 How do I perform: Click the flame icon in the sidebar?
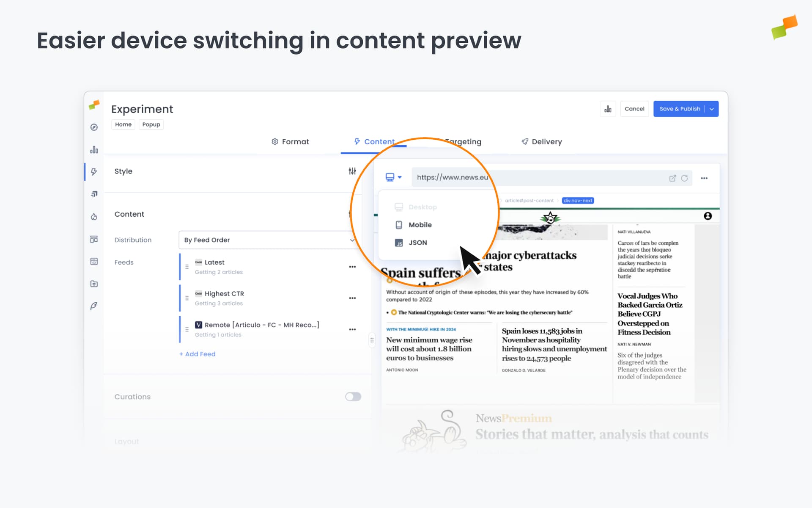tap(94, 216)
